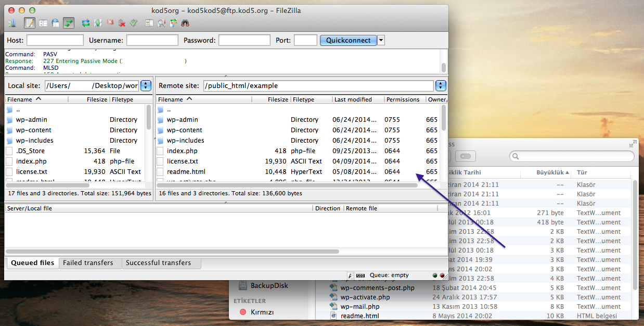Toggle the remote directory tree icon
This screenshot has height=326, width=644.
55,23
